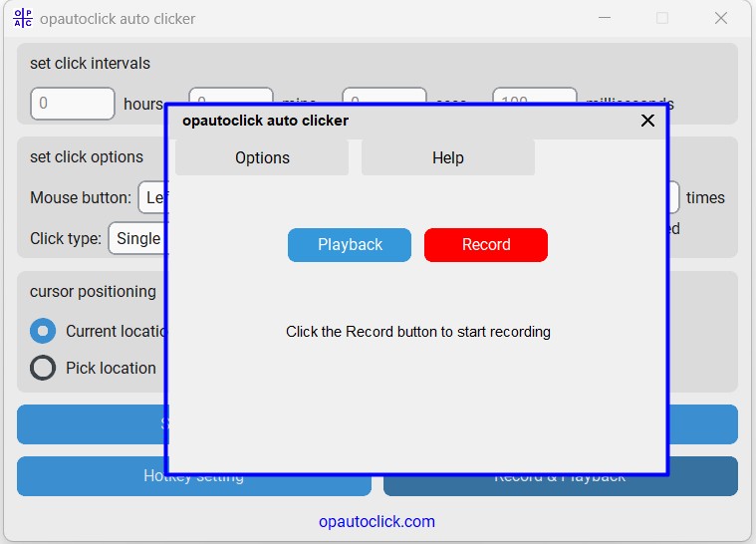Viewport: 756px width, 544px height.
Task: Close the main opautoclick window
Action: pyautogui.click(x=721, y=18)
